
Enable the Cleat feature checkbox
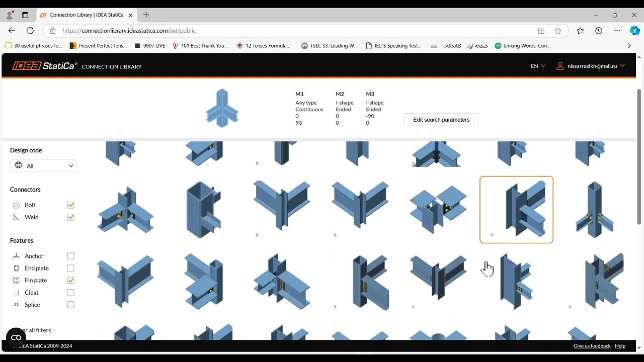coord(70,293)
